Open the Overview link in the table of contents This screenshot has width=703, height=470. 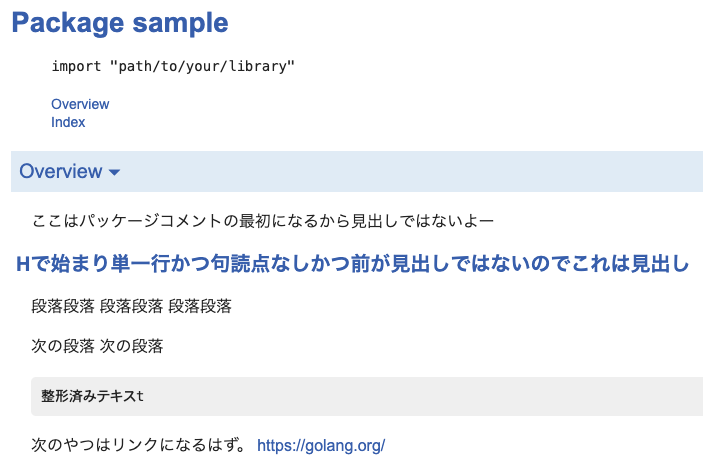click(80, 104)
